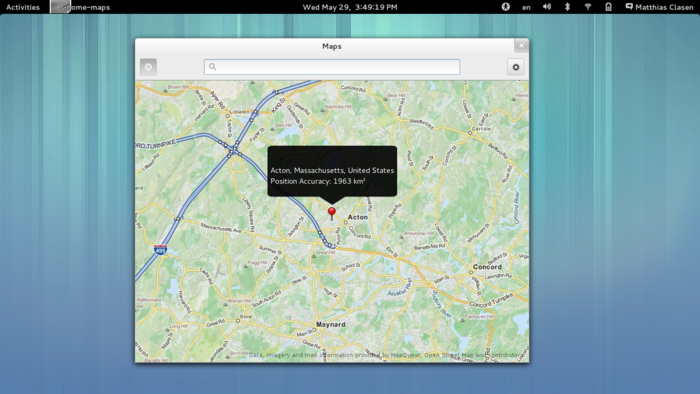The image size is (700, 394).
Task: Open the accessibility menu in top bar
Action: point(505,7)
